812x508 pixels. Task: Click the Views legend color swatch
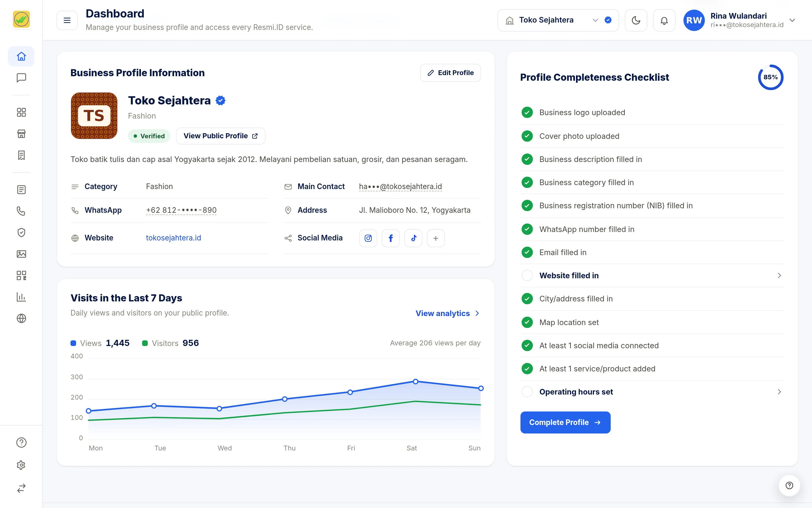[x=73, y=343]
